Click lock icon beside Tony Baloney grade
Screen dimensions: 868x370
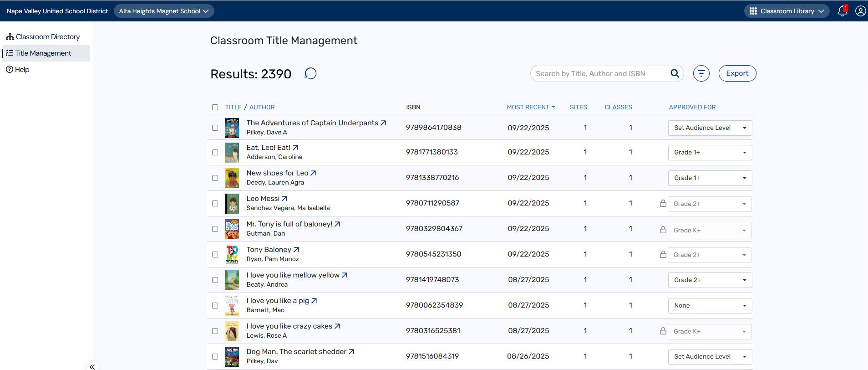pos(663,254)
